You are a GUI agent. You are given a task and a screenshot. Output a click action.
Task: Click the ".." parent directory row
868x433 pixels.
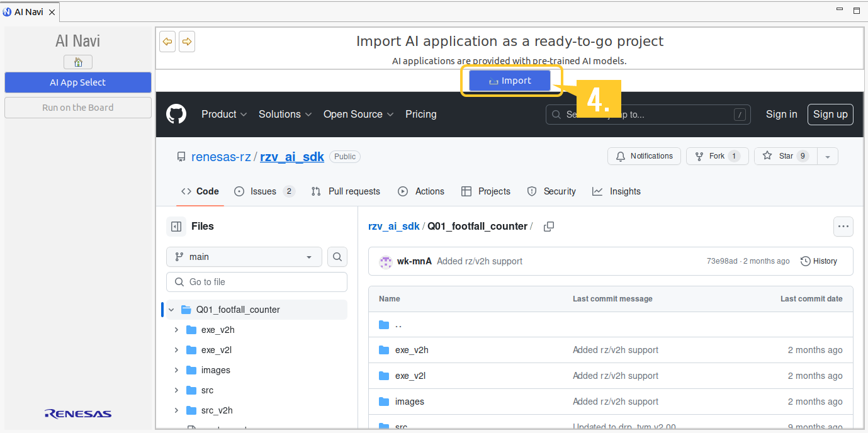(x=611, y=325)
